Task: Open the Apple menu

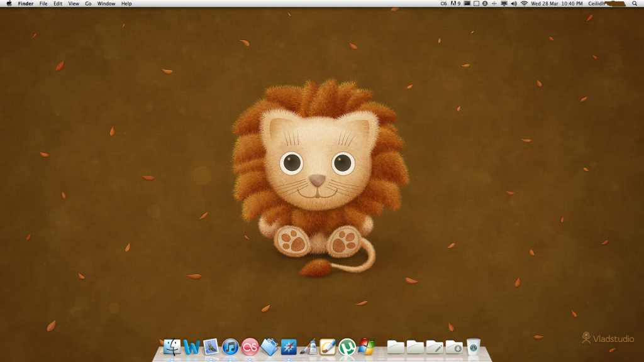Action: 9,4
